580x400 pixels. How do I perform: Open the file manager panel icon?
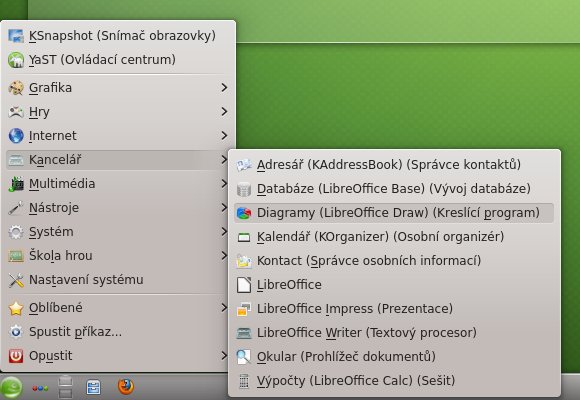93,387
